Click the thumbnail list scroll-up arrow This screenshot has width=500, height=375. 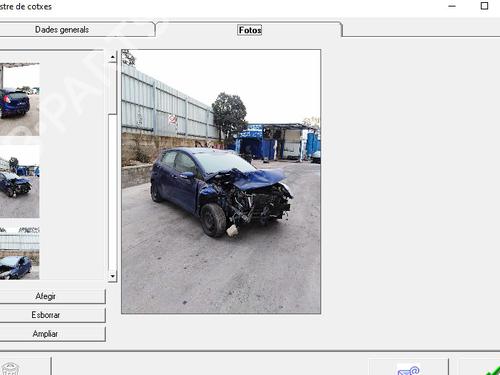pos(113,57)
